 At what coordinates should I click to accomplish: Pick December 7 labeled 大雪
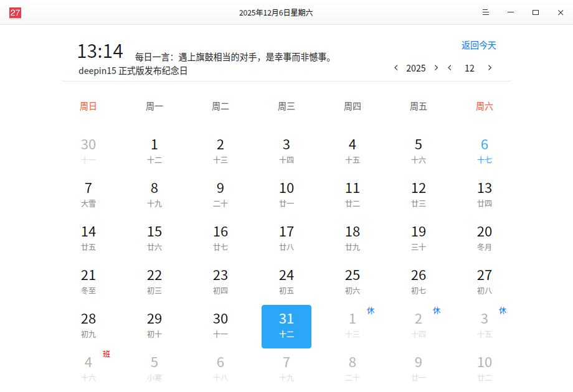88,195
